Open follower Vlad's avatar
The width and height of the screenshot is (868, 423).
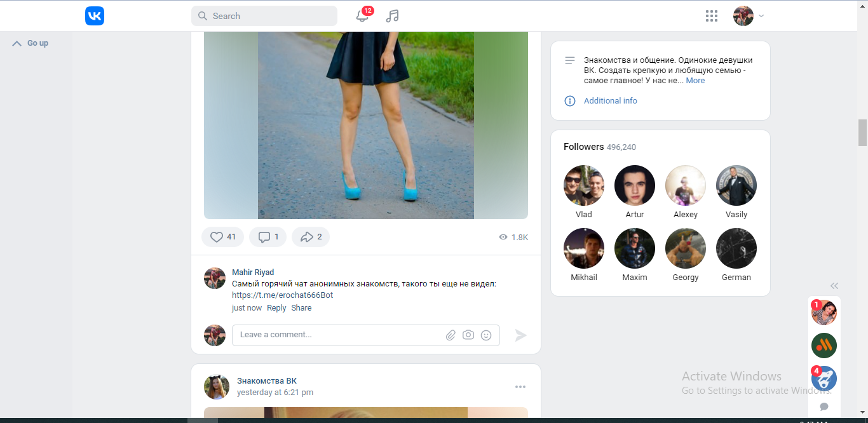(x=584, y=185)
